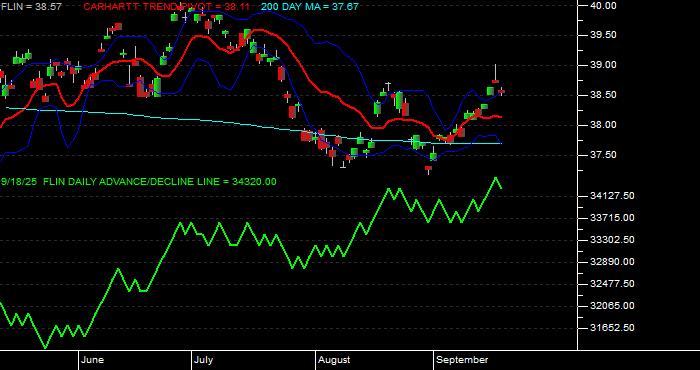700x370 pixels.
Task: Click the 200 DAY MA = 37.67 label
Action: 309,7
